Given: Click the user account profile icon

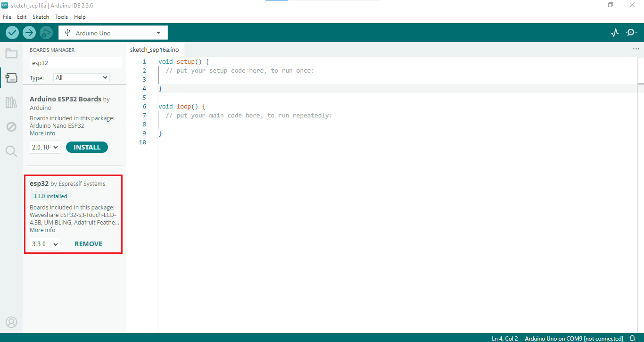Looking at the screenshot, I should coord(11,322).
